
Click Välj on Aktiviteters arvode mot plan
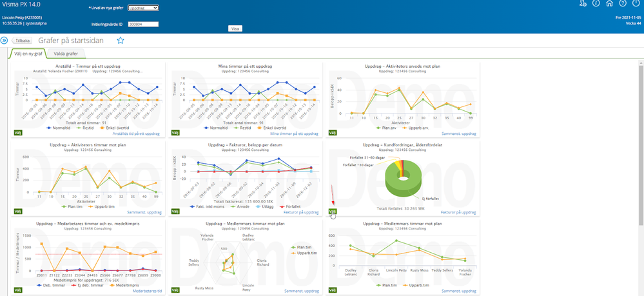click(333, 133)
